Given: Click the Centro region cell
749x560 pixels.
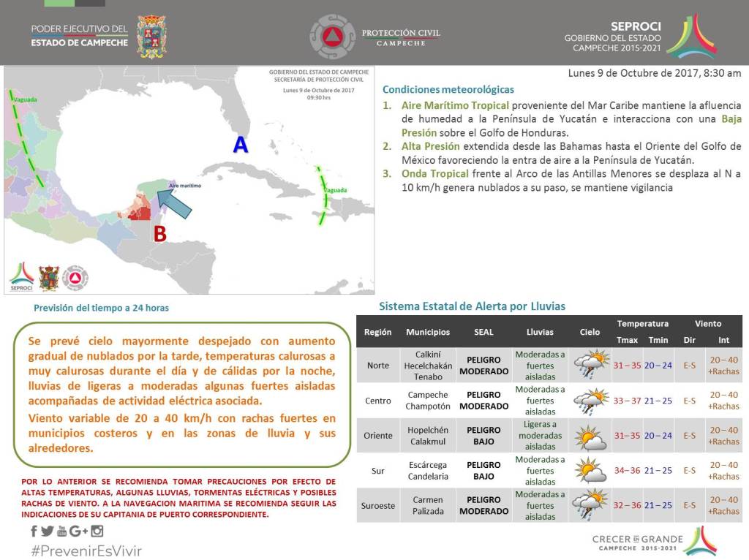Looking at the screenshot, I should pyautogui.click(x=378, y=401).
